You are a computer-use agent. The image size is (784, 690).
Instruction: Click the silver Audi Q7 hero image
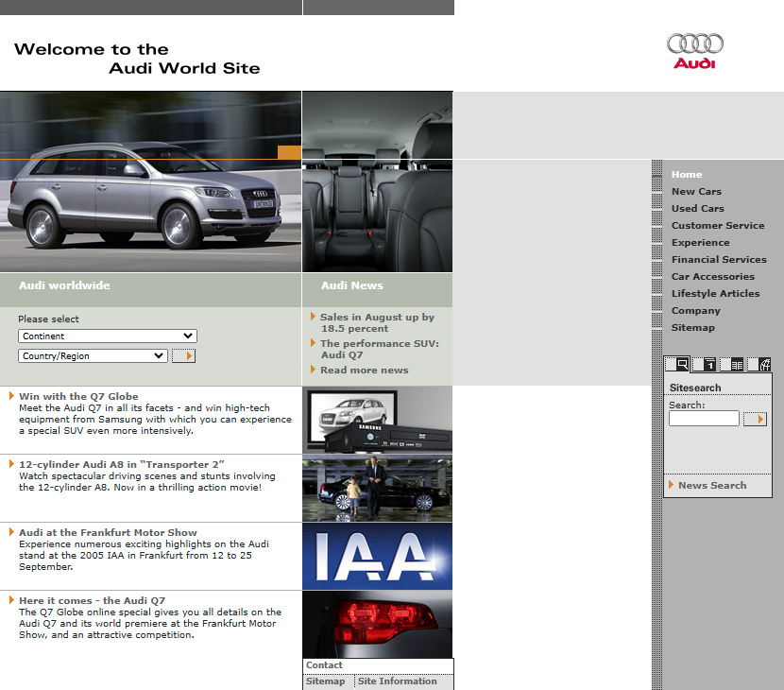point(150,181)
